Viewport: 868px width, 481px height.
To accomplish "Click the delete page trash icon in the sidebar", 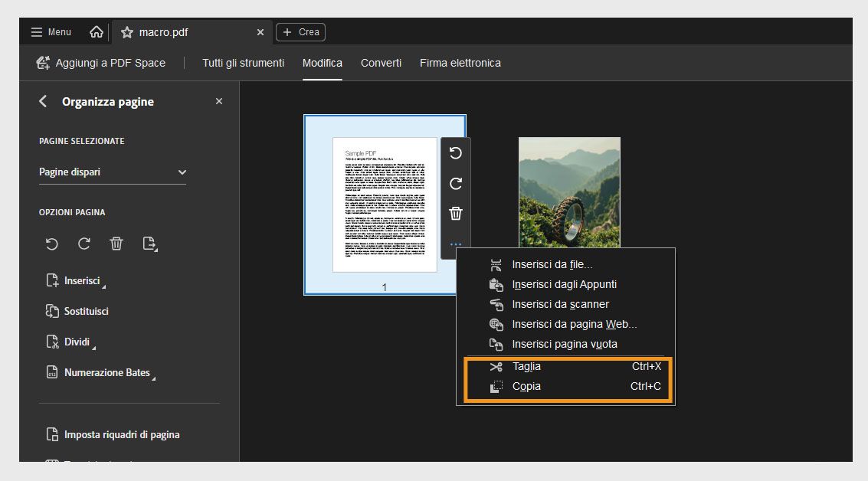I will [116, 244].
